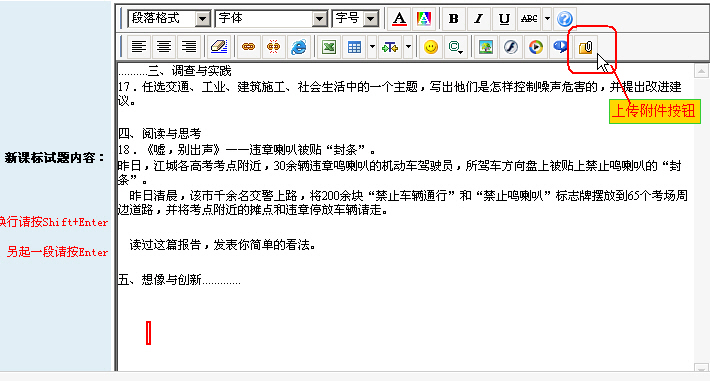Expand the table options dropdown arrow
Image resolution: width=710 pixels, height=381 pixels.
click(372, 47)
